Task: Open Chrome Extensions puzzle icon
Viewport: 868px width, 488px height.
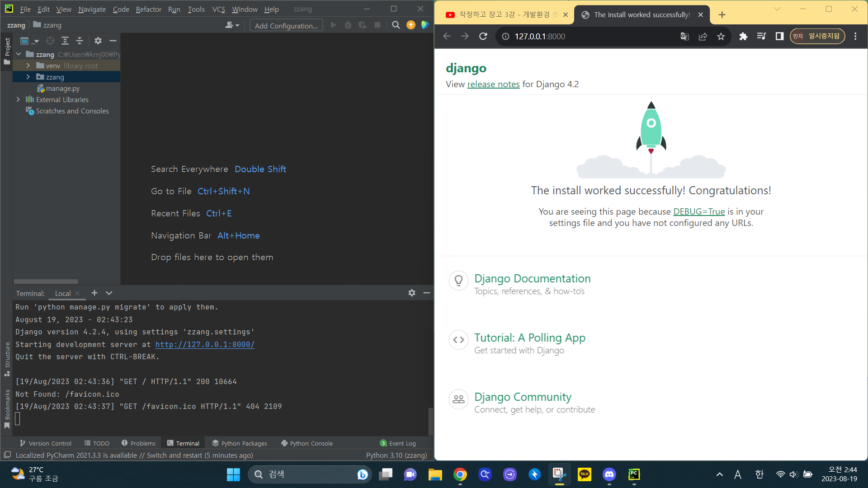Action: (743, 36)
